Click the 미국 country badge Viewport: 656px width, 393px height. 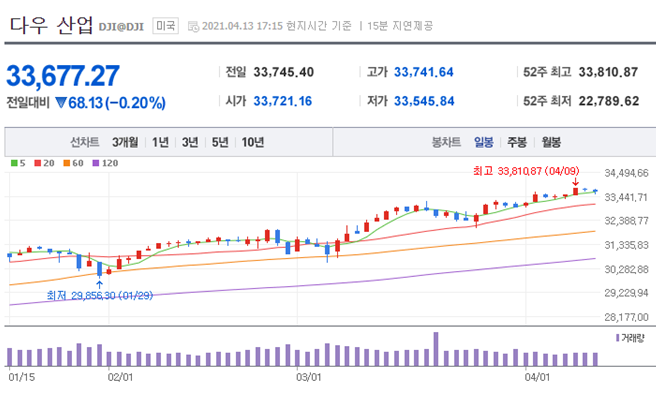165,26
